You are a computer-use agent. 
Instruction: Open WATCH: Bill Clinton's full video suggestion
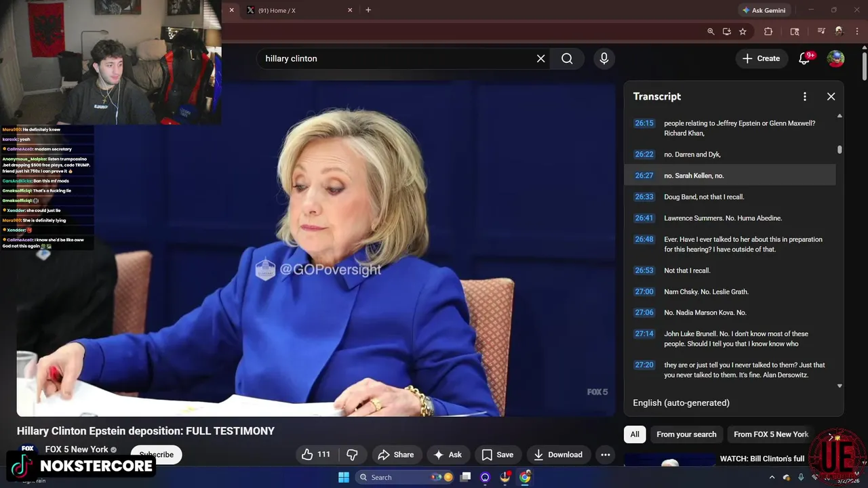(x=762, y=459)
